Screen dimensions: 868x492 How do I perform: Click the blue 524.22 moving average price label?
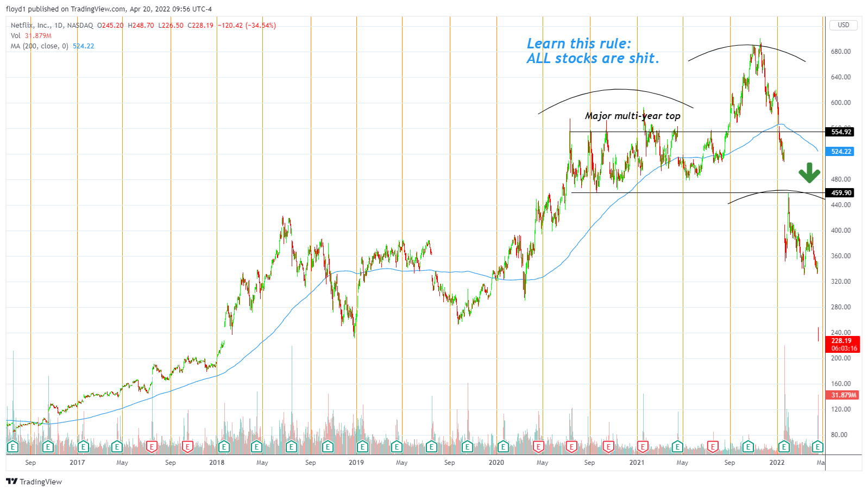[x=840, y=152]
